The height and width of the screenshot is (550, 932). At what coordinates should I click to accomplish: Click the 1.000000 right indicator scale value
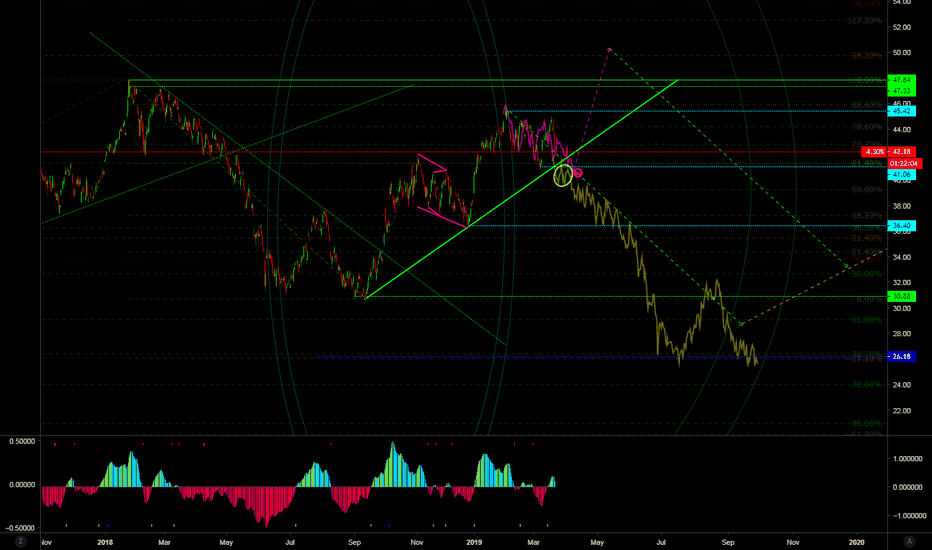pos(908,459)
